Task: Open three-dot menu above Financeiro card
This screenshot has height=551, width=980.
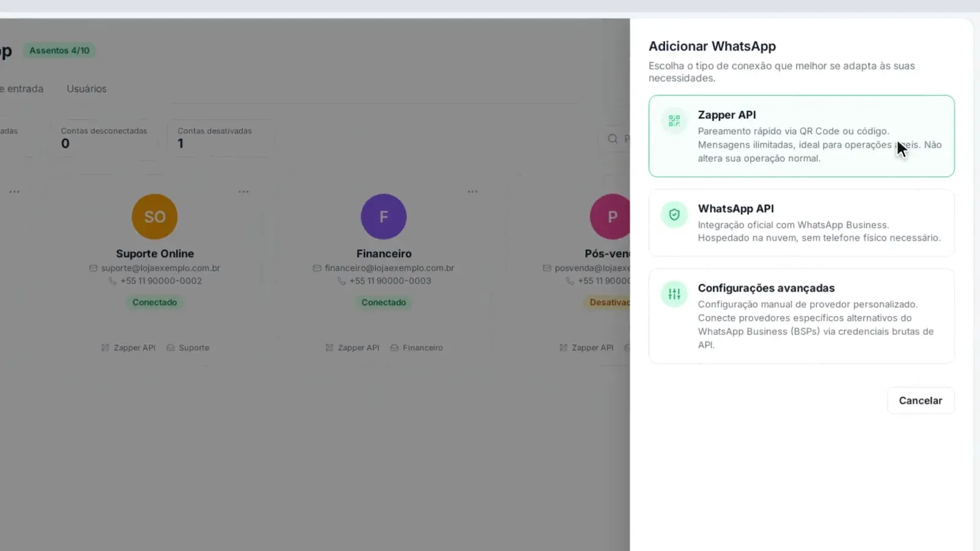Action: pos(472,192)
